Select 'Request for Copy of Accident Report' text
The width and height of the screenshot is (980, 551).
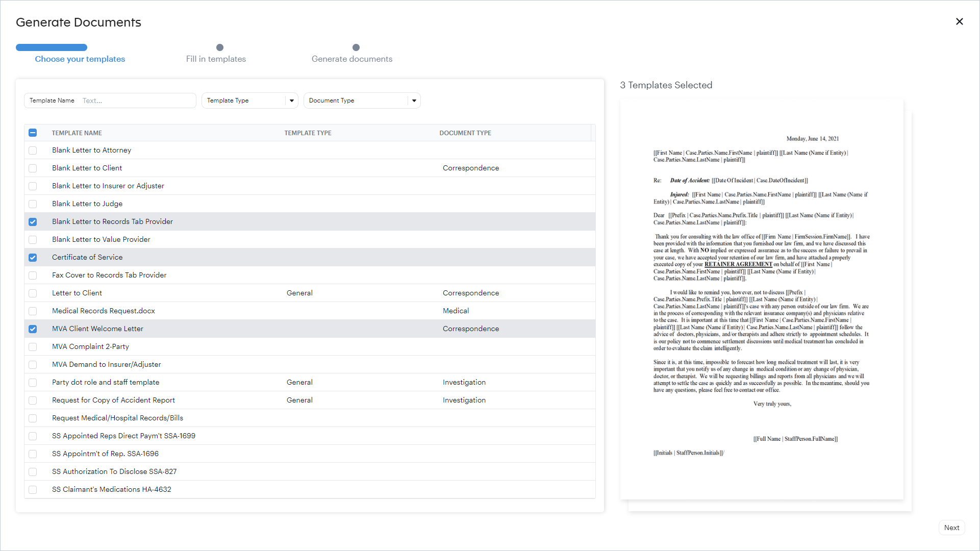click(113, 400)
